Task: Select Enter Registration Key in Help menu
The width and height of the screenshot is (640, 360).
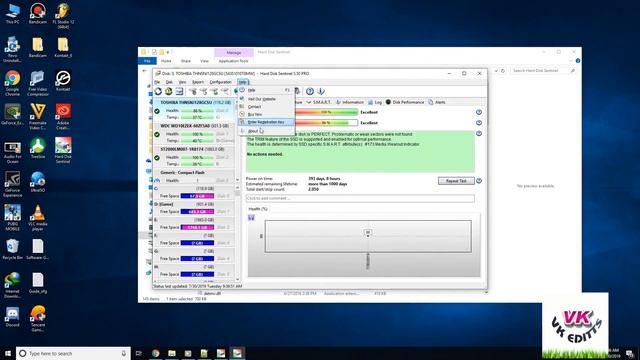Action: pos(267,122)
